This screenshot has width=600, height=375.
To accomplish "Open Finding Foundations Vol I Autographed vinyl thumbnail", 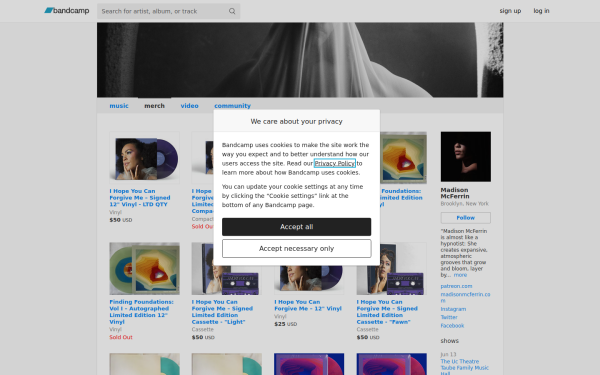I will [x=144, y=269].
